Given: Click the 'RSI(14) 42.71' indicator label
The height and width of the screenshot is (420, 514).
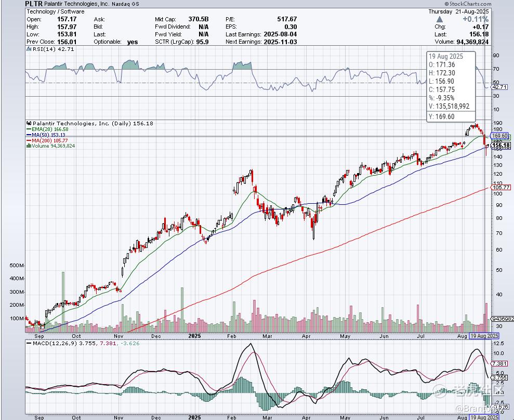Looking at the screenshot, I should point(54,49).
